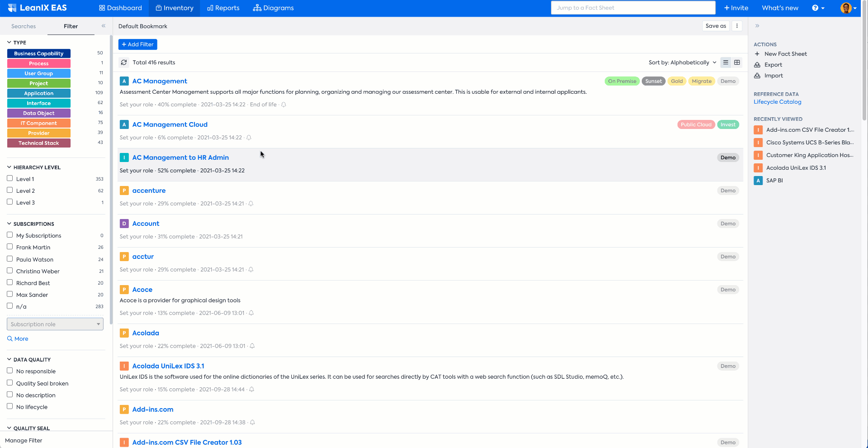Click bell icon on Acolada row

click(x=252, y=346)
